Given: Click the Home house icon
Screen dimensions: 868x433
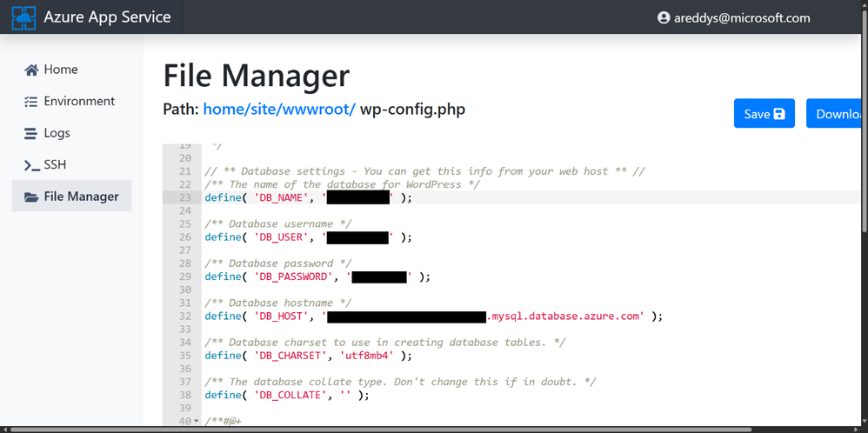Looking at the screenshot, I should tap(31, 70).
